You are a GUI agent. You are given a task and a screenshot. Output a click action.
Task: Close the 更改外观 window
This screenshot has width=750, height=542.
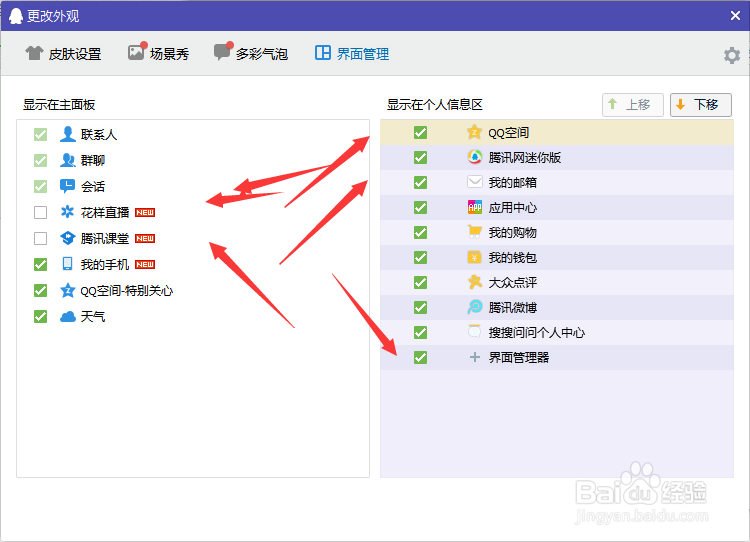(x=736, y=16)
